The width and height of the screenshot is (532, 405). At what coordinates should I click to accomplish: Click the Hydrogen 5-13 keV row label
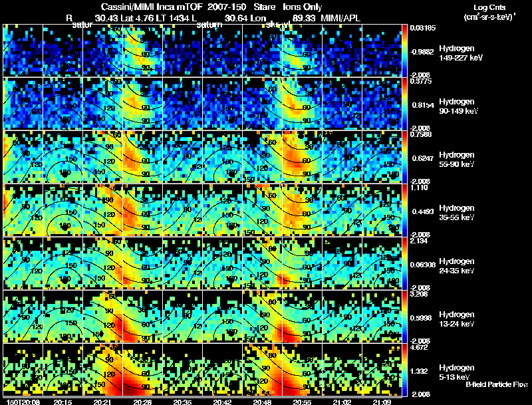point(457,372)
